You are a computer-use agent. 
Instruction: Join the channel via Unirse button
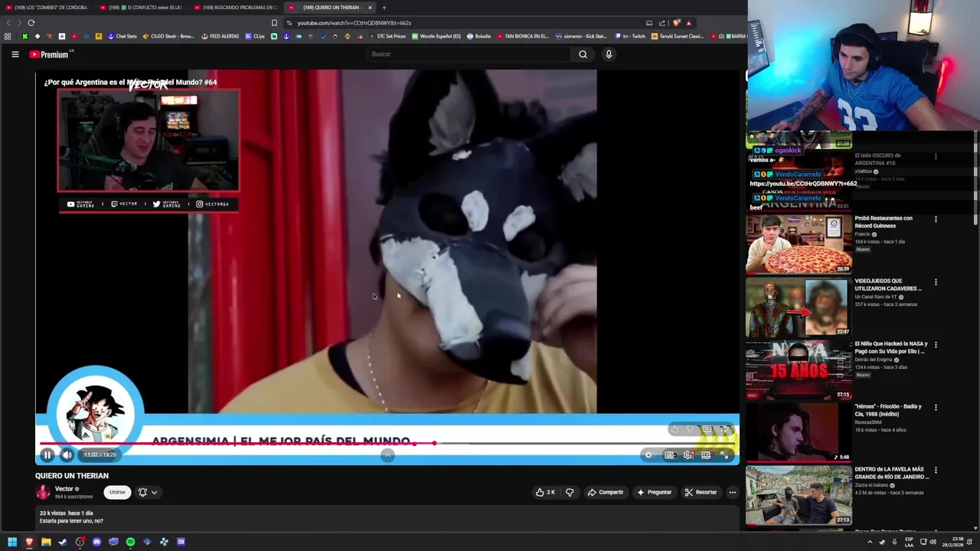tap(116, 492)
